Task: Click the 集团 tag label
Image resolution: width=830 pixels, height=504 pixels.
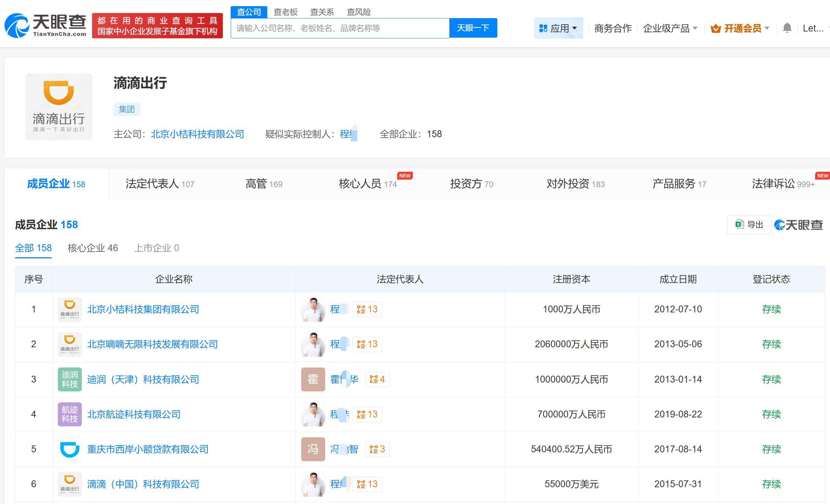Action: pyautogui.click(x=127, y=109)
